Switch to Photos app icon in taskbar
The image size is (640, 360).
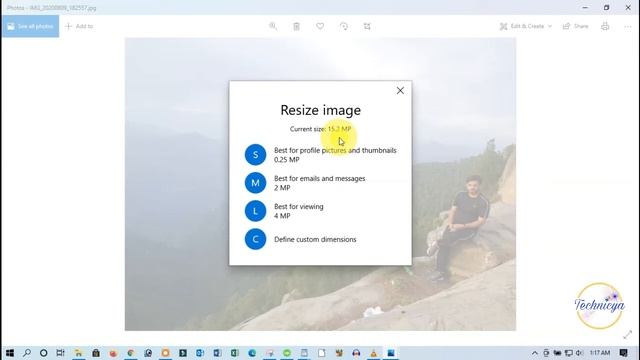click(391, 353)
